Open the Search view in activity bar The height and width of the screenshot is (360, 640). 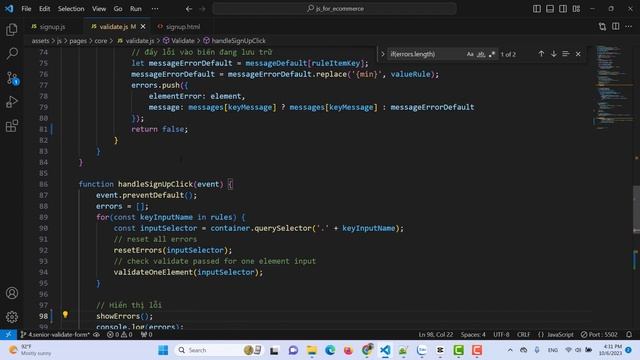click(12, 53)
